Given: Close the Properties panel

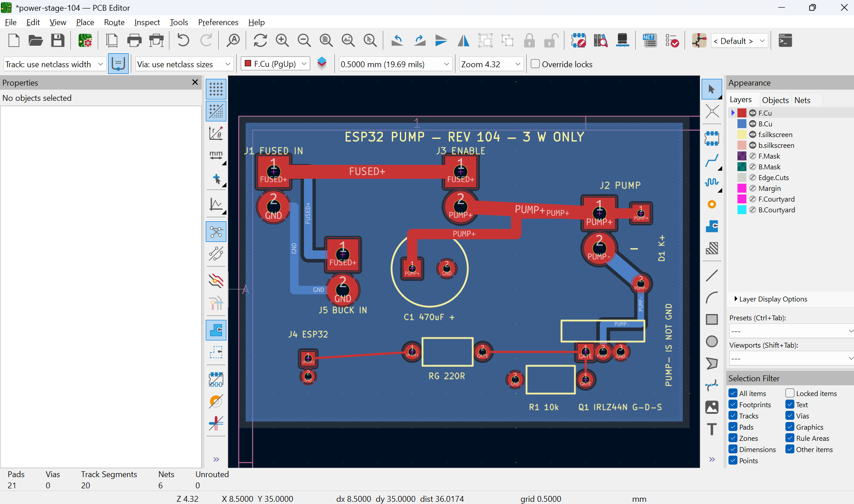Looking at the screenshot, I should tap(195, 82).
